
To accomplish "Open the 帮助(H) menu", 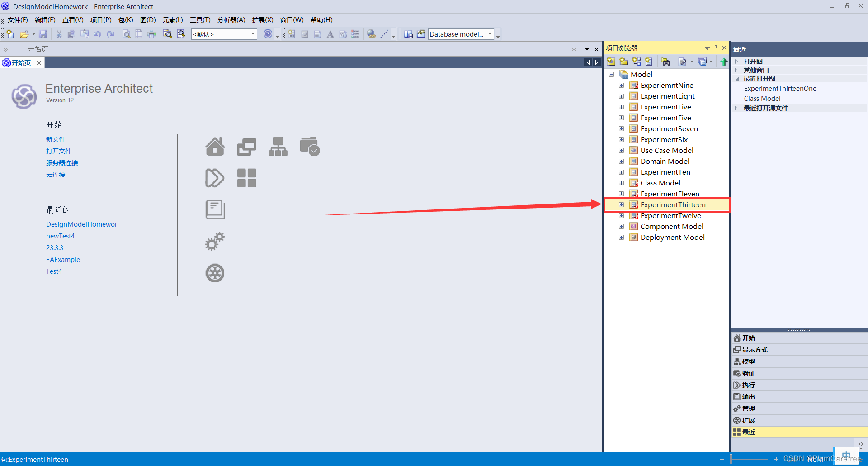I will (321, 20).
